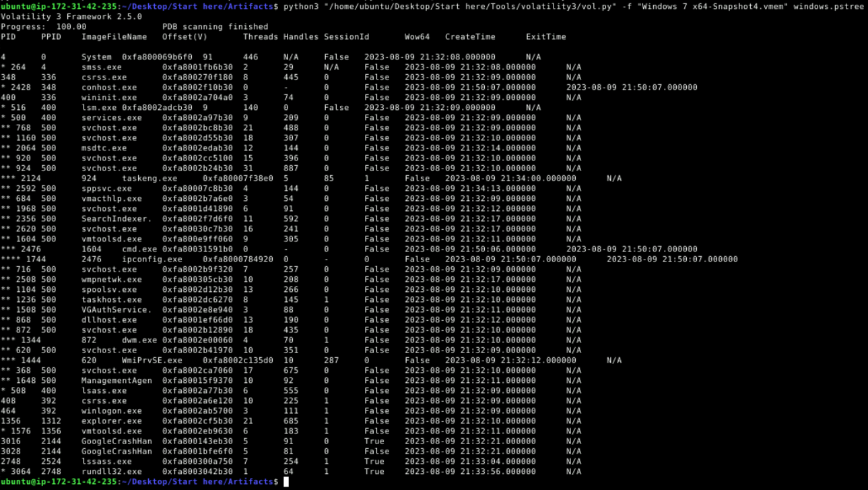Screen dimensions: 868x490
Task: Select the lsass.exe process name
Action: [104, 390]
